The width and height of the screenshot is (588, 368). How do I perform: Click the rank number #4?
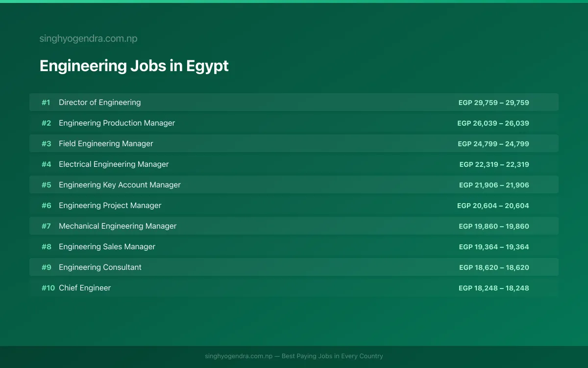click(x=46, y=164)
